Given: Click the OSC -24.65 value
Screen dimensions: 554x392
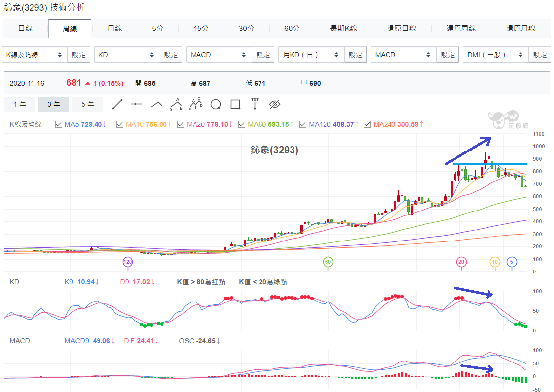Looking at the screenshot, I should [x=199, y=341].
